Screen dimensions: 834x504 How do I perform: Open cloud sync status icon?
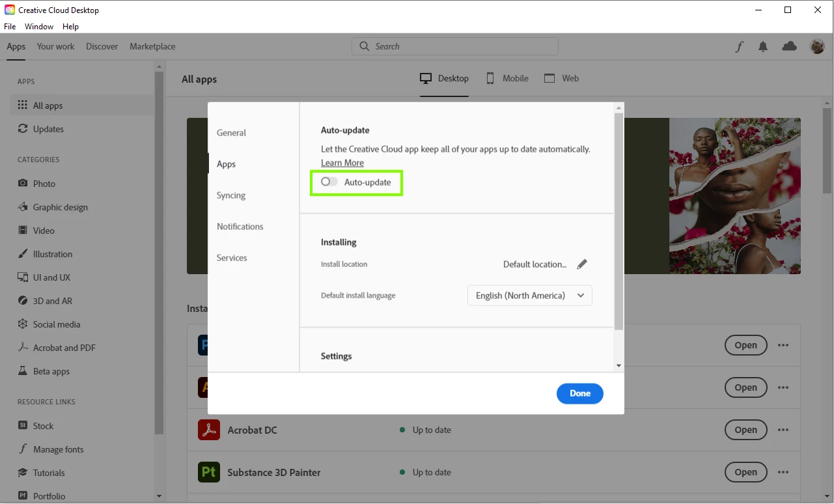790,46
